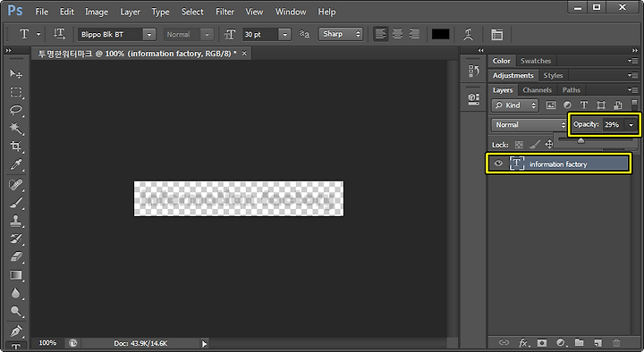The image size is (644, 352).
Task: Open the Sharp anti-aliasing dropdown
Action: (341, 34)
